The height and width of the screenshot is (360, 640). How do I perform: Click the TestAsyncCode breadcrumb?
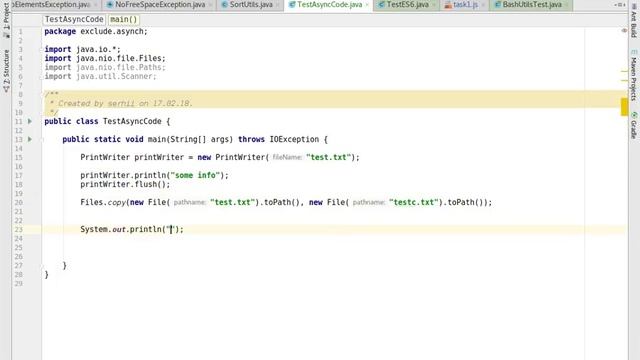click(74, 19)
